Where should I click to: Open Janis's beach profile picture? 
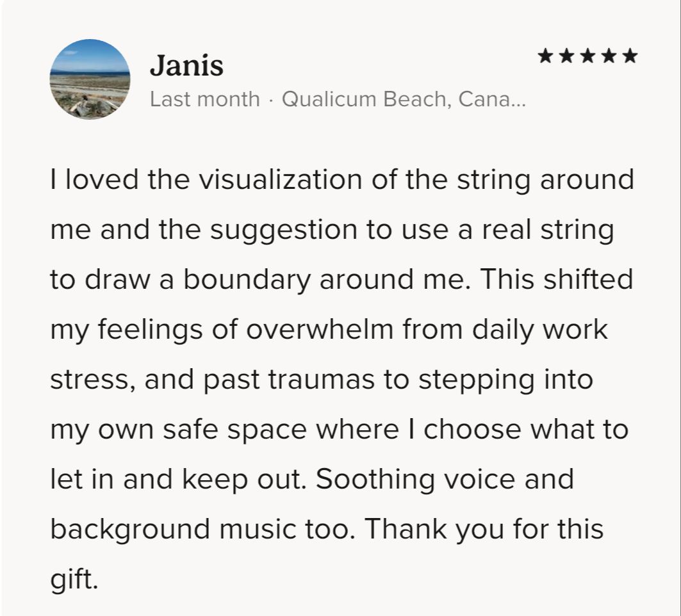pyautogui.click(x=90, y=79)
